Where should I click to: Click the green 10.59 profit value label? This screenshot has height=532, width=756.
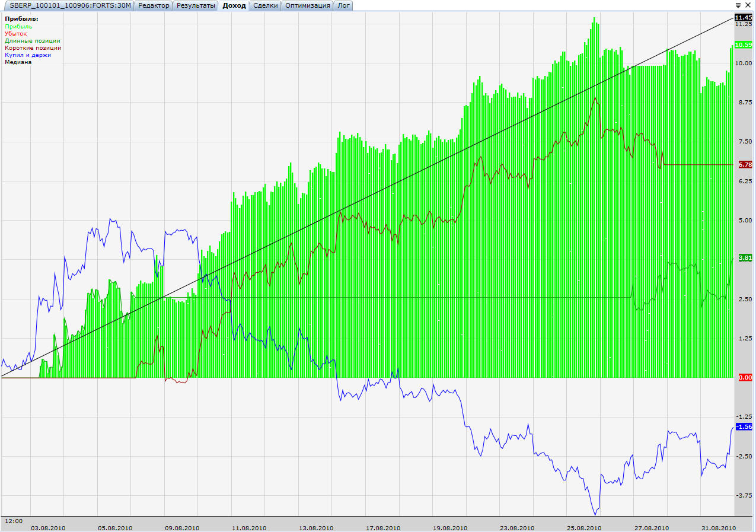coord(744,45)
